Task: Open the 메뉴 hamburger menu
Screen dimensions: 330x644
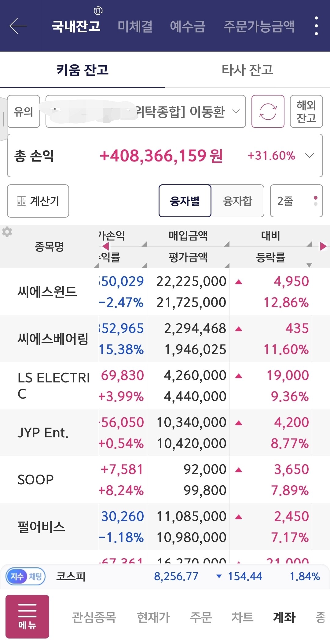Action: (x=27, y=617)
